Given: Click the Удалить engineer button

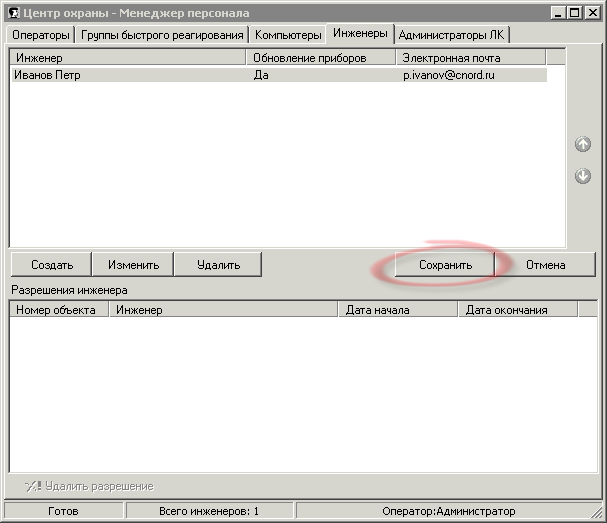Looking at the screenshot, I should click(x=218, y=265).
